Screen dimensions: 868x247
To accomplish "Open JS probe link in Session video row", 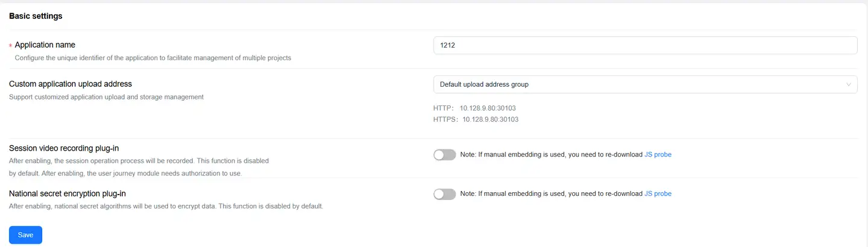I will 658,155.
